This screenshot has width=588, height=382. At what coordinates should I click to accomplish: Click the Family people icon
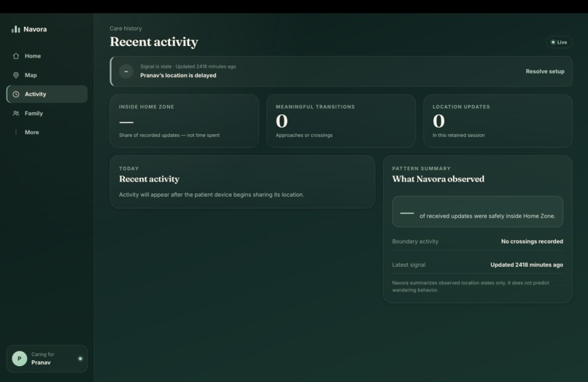tap(16, 113)
